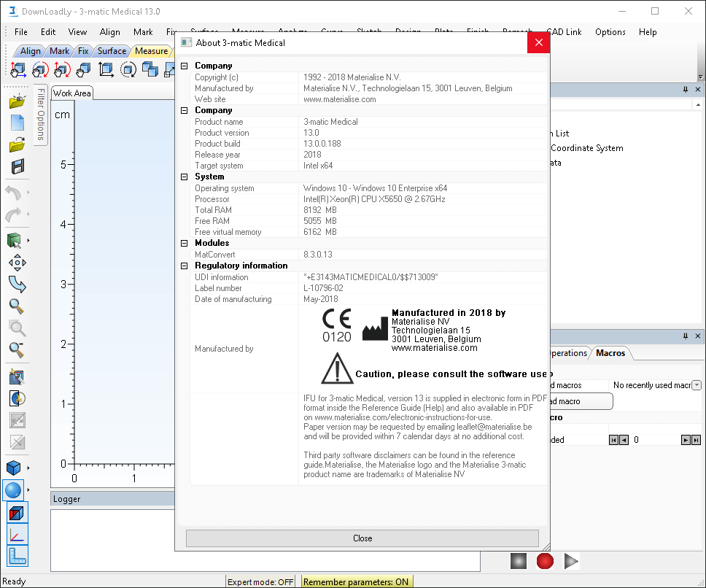Click the plain hand-and-cube move icon
The width and height of the screenshot is (706, 588).
tap(84, 70)
